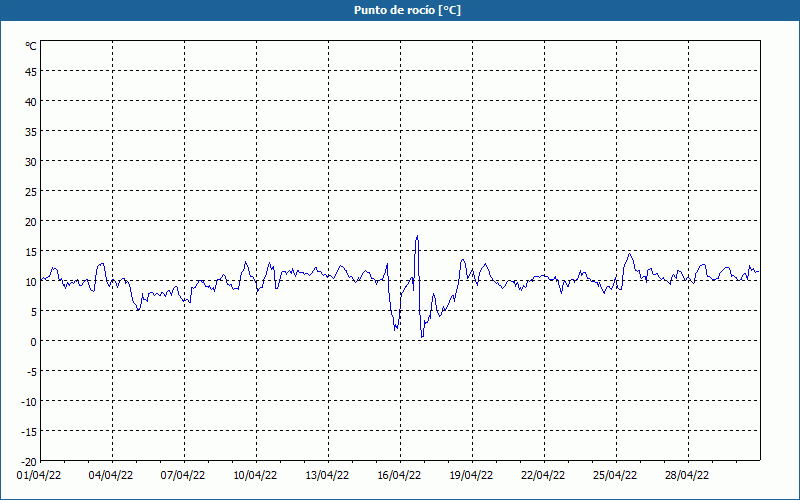Click the -5 value on the y-axis

point(31,372)
